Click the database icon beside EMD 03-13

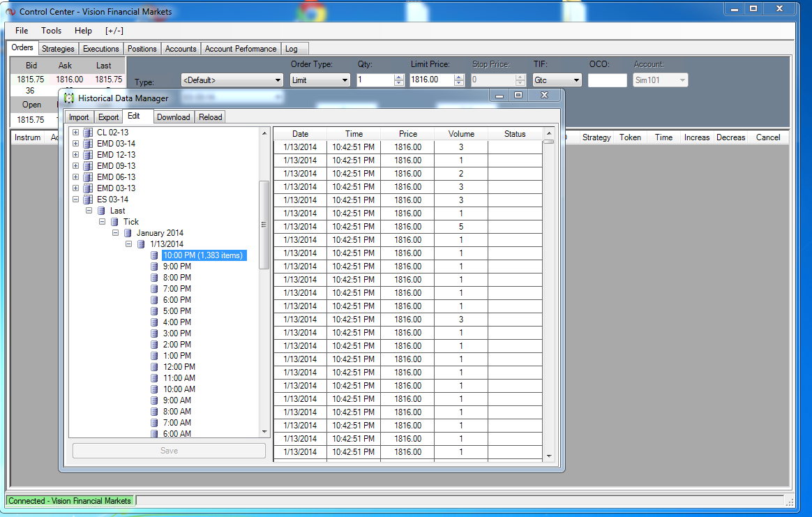pos(88,188)
